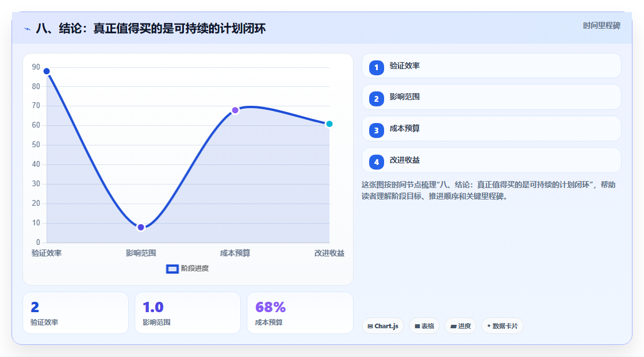Click x-axis label 成本预算

[x=235, y=254]
